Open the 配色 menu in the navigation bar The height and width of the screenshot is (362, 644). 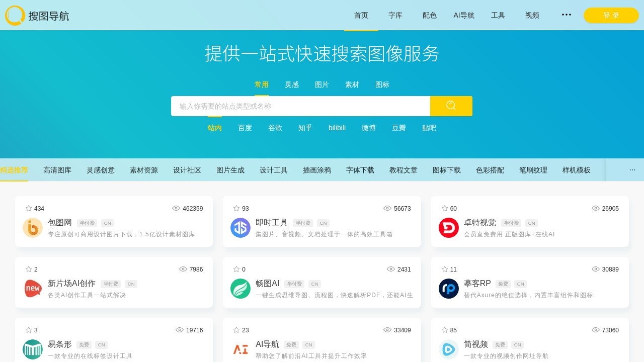(429, 15)
